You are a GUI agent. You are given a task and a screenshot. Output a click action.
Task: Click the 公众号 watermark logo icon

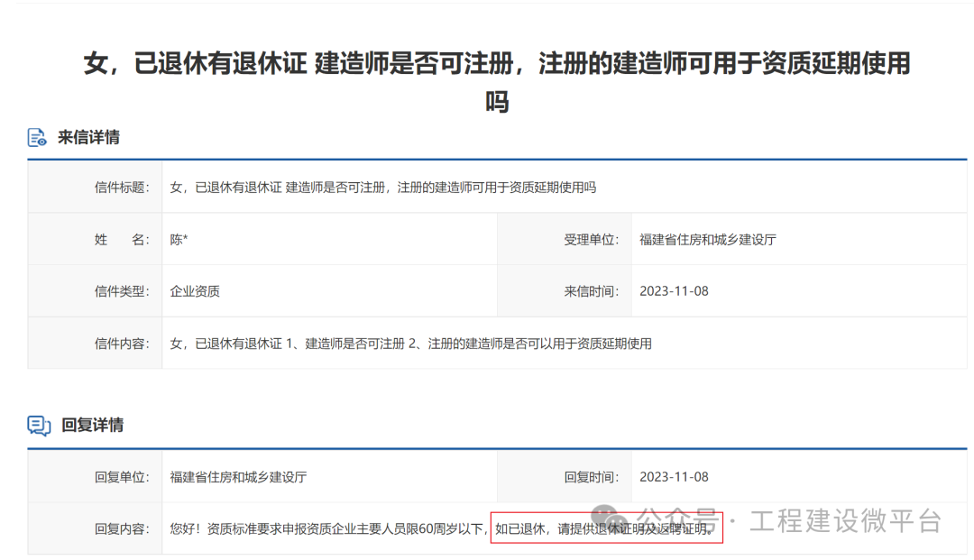click(605, 516)
